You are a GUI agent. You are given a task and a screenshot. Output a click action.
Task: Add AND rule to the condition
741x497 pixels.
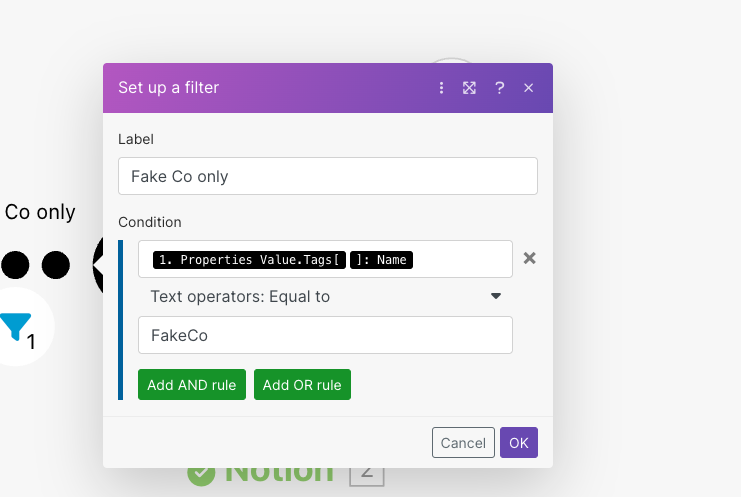(x=192, y=385)
